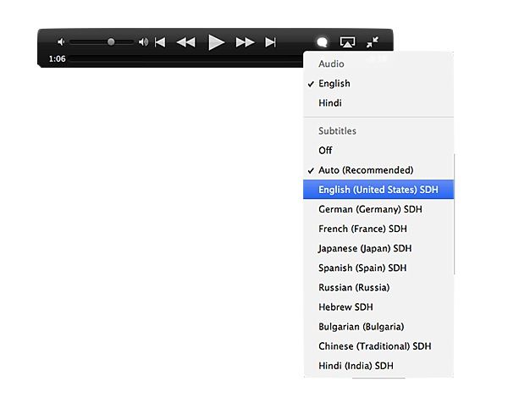Open the subtitles speech bubble menu
This screenshot has height=420, width=508.
click(x=322, y=41)
